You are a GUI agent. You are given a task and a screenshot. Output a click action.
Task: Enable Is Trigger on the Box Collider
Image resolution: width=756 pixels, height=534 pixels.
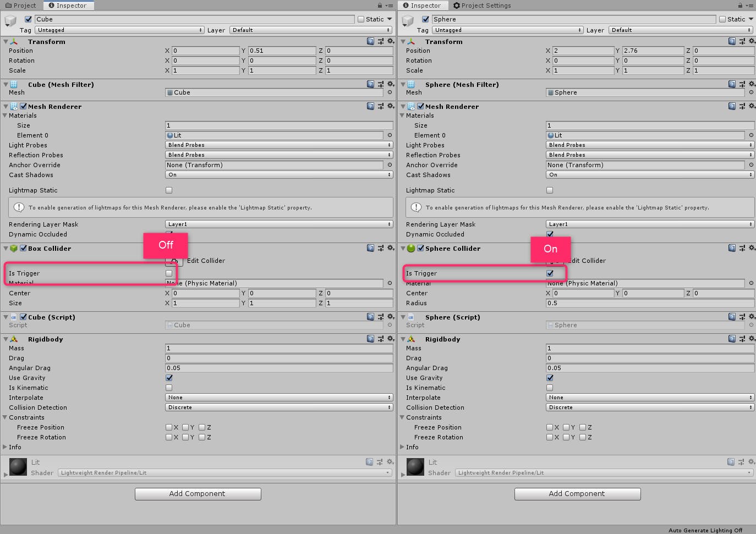click(169, 273)
